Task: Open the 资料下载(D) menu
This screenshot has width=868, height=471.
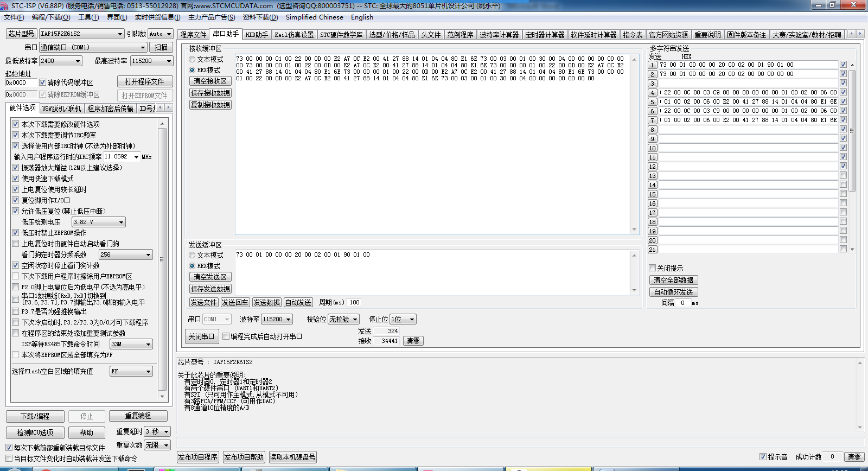Action: (260, 17)
